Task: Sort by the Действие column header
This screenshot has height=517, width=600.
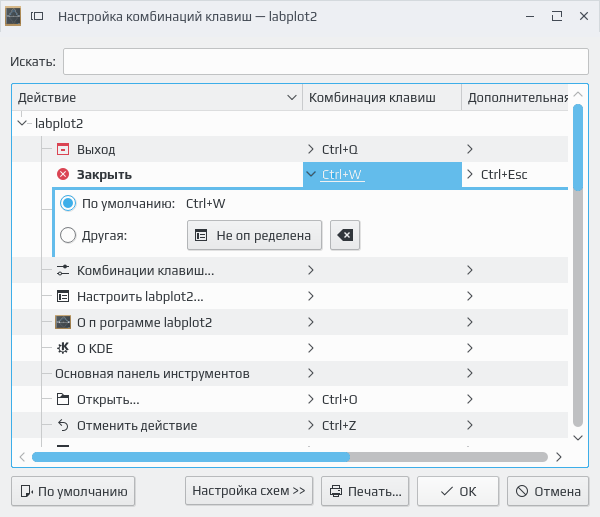Action: click(157, 98)
